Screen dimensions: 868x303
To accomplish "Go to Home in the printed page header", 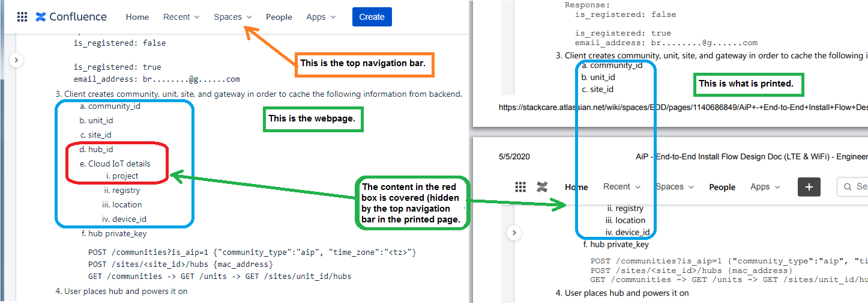I will tap(576, 187).
